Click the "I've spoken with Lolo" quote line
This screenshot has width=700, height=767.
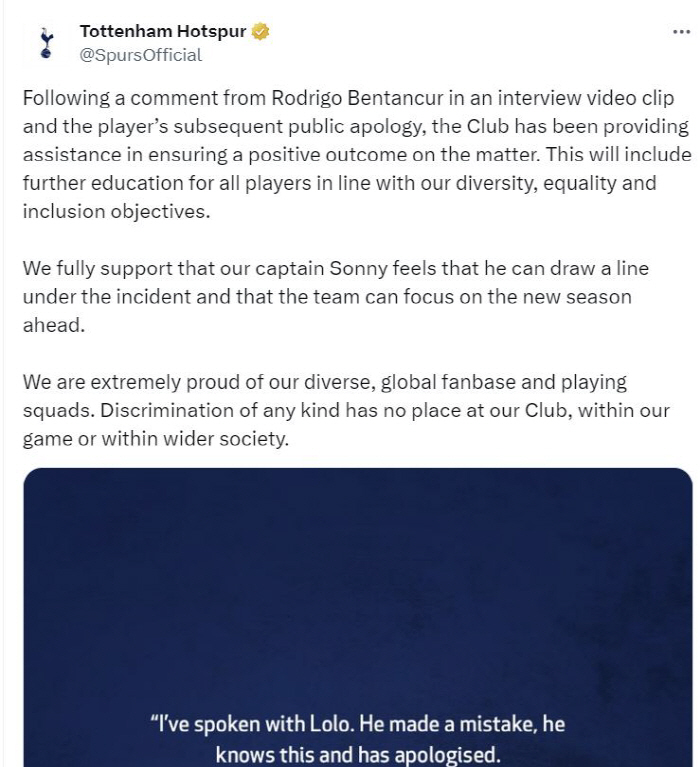pyautogui.click(x=357, y=724)
